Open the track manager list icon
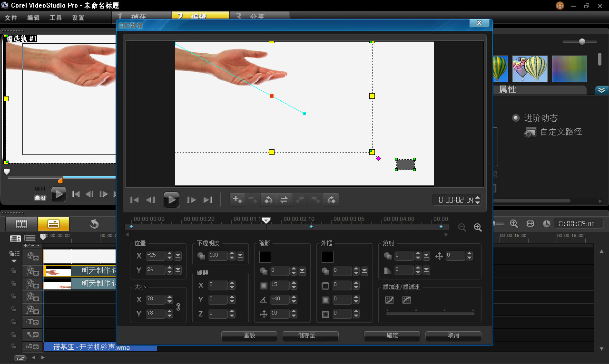Viewport: 609px width, 364px height. click(x=30, y=238)
